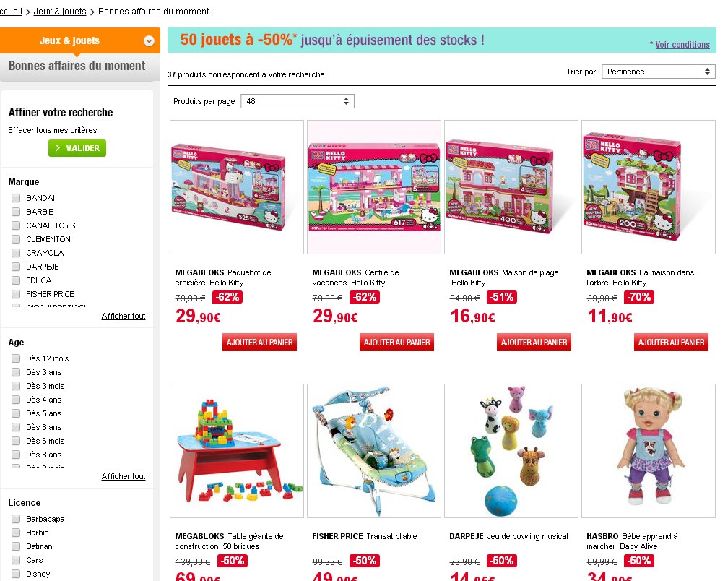The image size is (728, 581).
Task: Open the Centre de vacances Hello Kitty image
Action: (x=374, y=187)
